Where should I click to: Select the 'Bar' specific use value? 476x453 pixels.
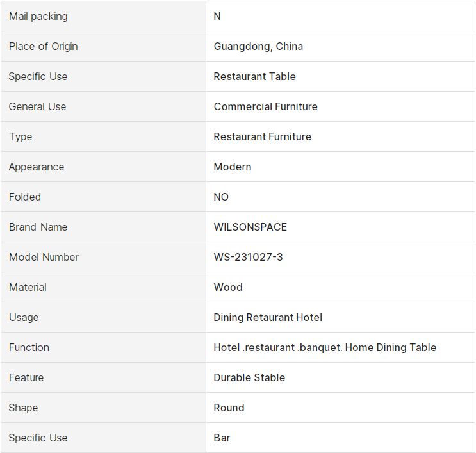coord(222,438)
